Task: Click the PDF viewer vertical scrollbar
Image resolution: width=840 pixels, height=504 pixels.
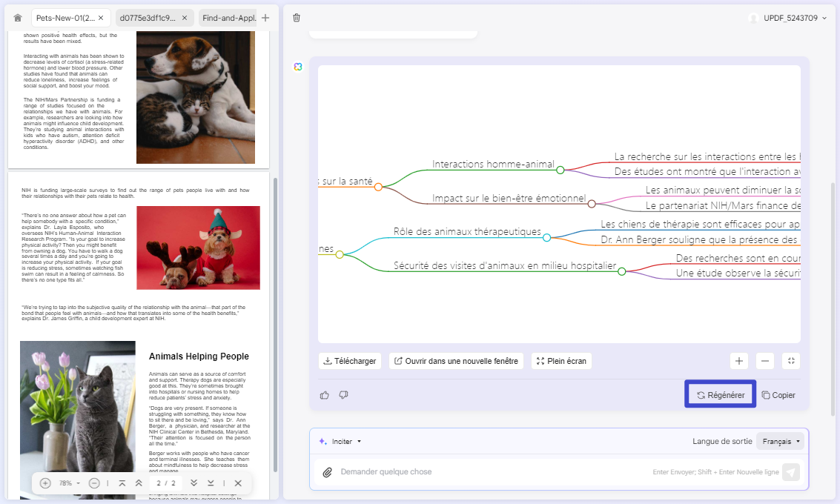Action: click(275, 325)
